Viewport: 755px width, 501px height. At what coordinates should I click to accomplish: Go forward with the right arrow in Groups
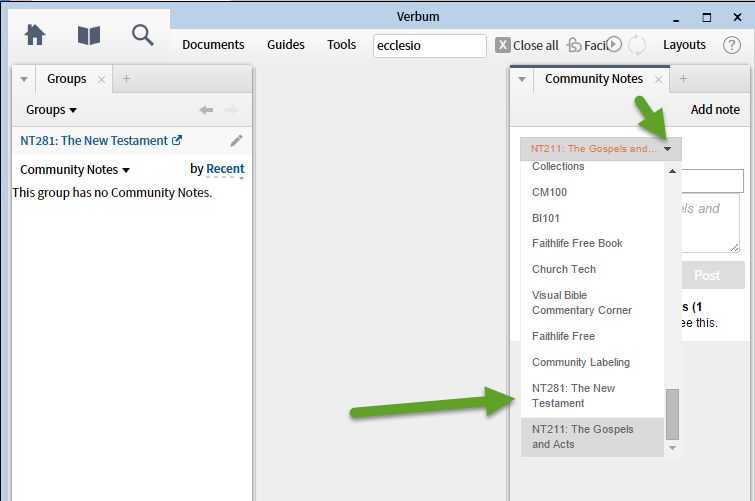[x=232, y=110]
